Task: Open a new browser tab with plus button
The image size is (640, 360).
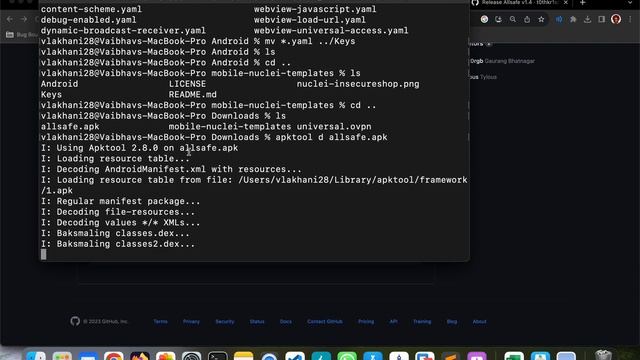Action: [582, 3]
